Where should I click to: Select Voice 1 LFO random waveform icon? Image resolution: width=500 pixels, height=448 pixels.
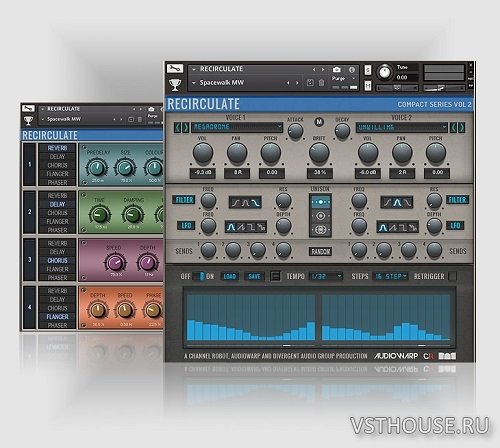point(261,227)
